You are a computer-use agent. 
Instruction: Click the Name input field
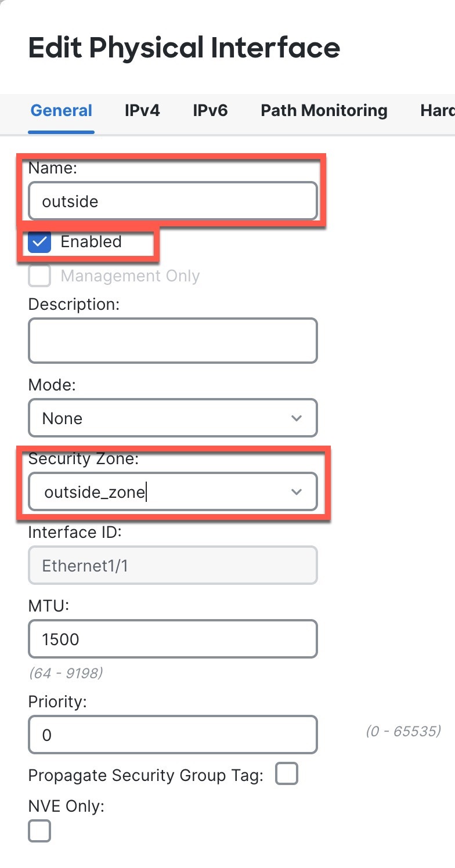click(x=172, y=201)
